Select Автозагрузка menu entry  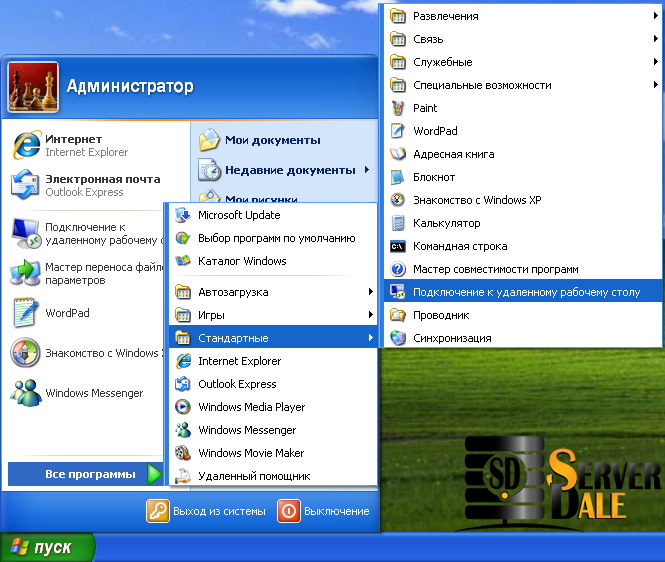(x=273, y=292)
